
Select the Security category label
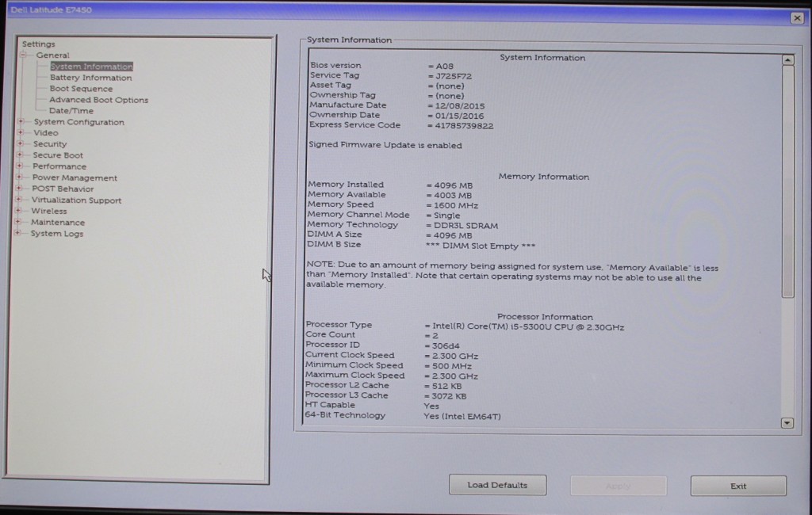click(50, 144)
